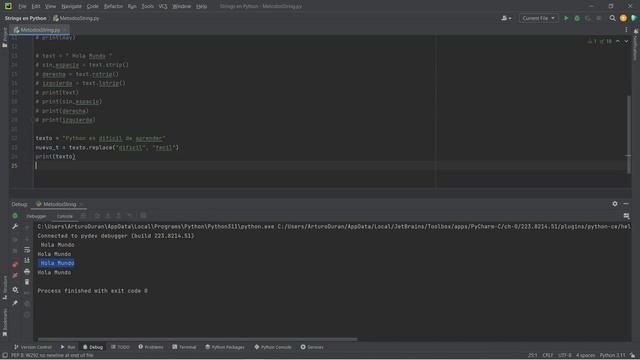The image size is (640, 360).
Task: Click the 25:1 caret position indicator
Action: [x=533, y=355]
